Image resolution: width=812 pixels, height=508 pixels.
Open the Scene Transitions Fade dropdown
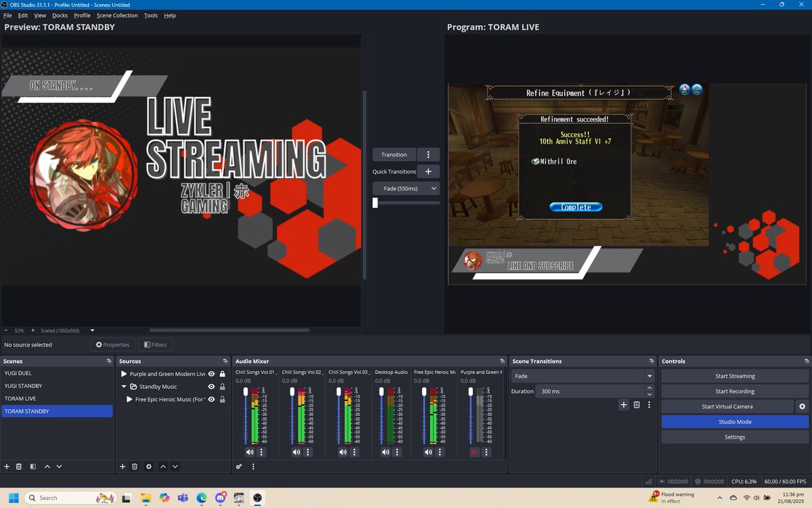tap(583, 376)
